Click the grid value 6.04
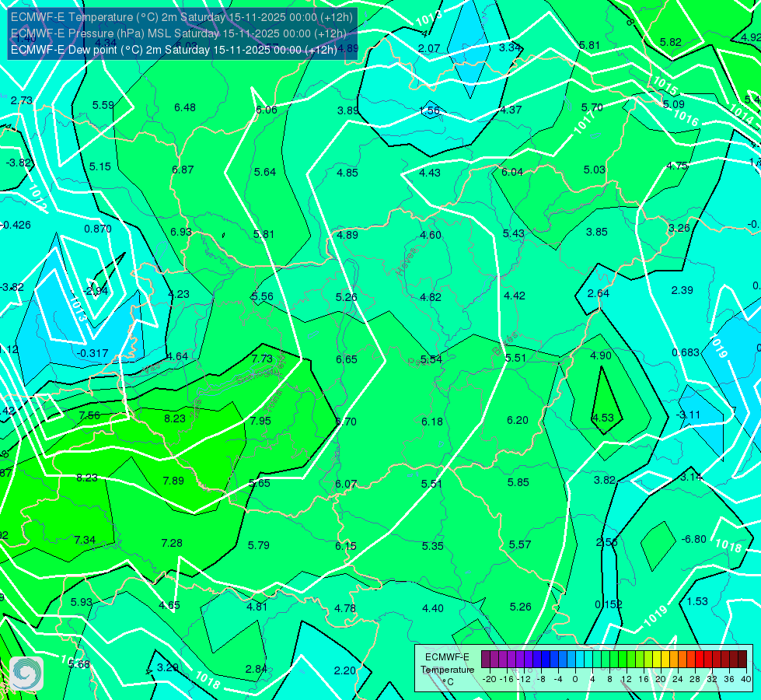This screenshot has width=761, height=700. tap(512, 172)
